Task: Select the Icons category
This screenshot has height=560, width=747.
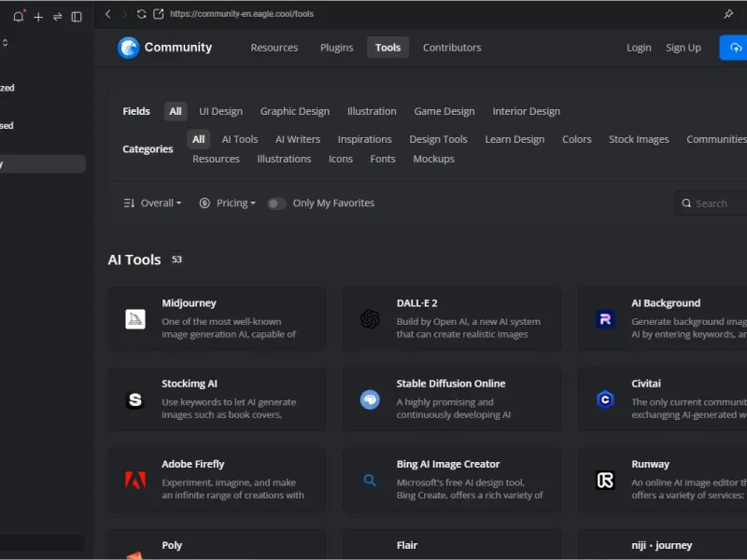Action: click(341, 159)
